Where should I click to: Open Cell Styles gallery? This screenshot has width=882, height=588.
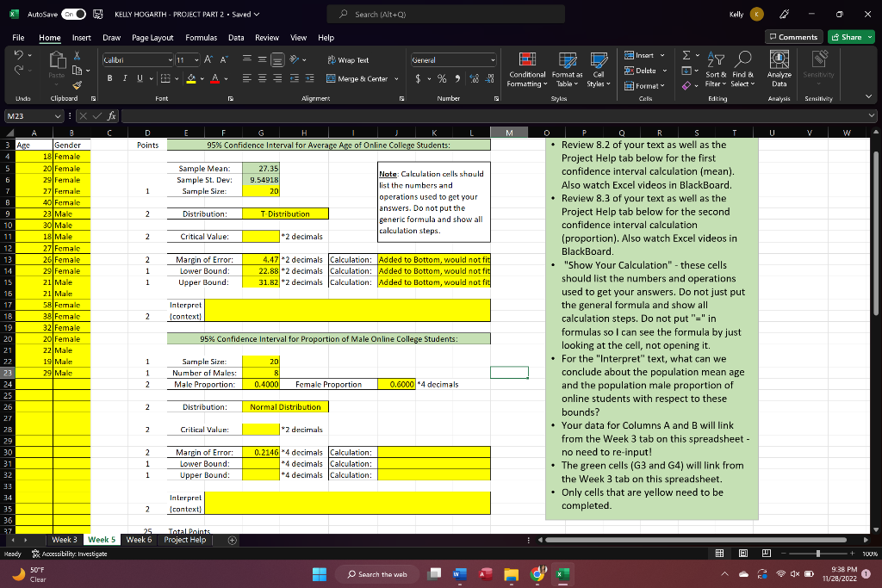599,70
